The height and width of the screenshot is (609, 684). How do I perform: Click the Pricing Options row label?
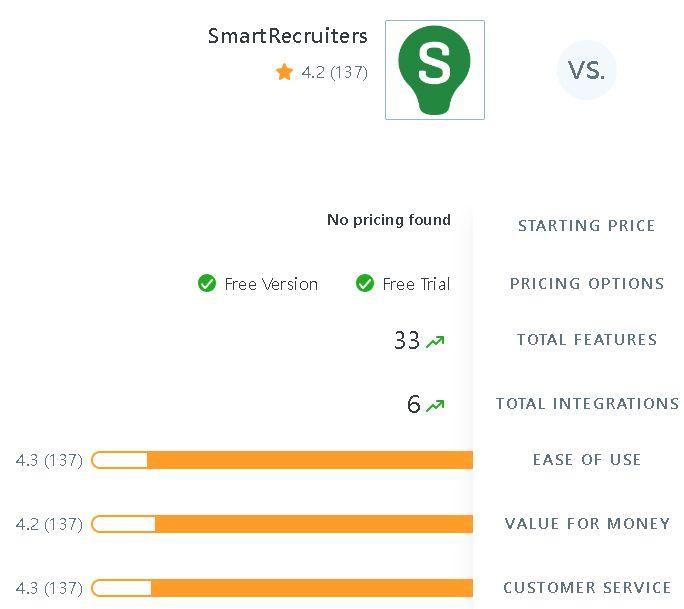[x=587, y=284]
